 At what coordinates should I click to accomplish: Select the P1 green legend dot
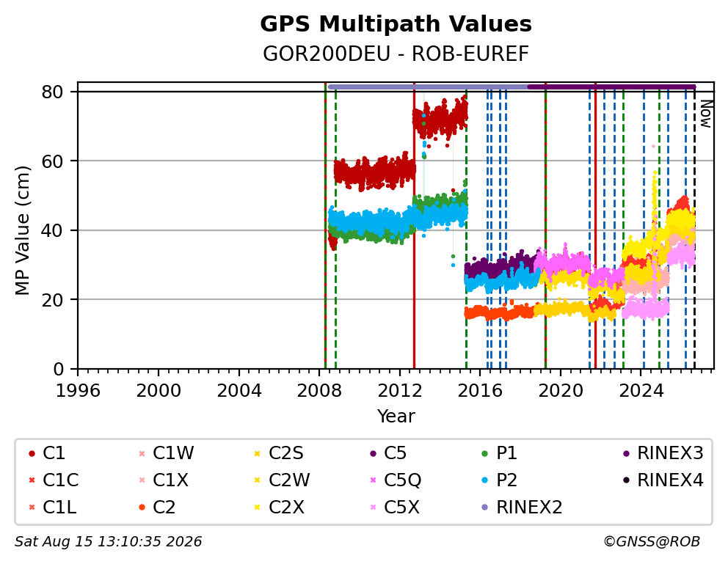(485, 453)
